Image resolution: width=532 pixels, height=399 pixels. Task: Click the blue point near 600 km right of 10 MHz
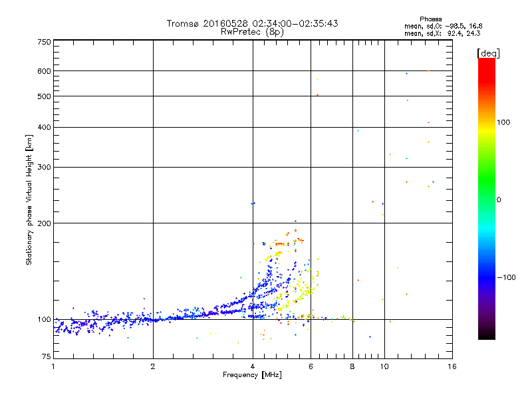click(407, 73)
